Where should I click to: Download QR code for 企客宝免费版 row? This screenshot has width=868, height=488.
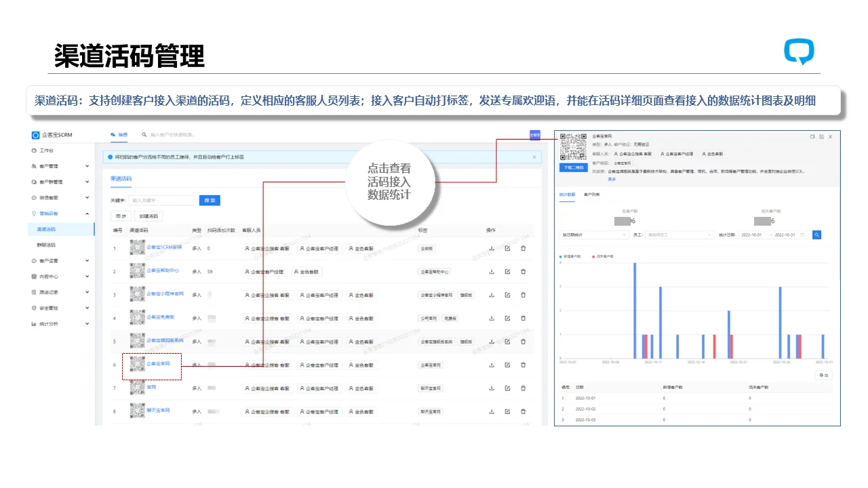click(x=492, y=318)
